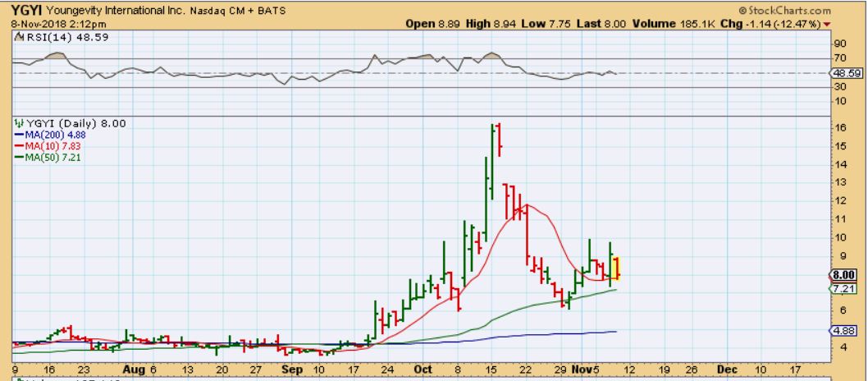This screenshot has height=381, width=868.
Task: Click the Sep label on date axis
Action: tap(292, 370)
